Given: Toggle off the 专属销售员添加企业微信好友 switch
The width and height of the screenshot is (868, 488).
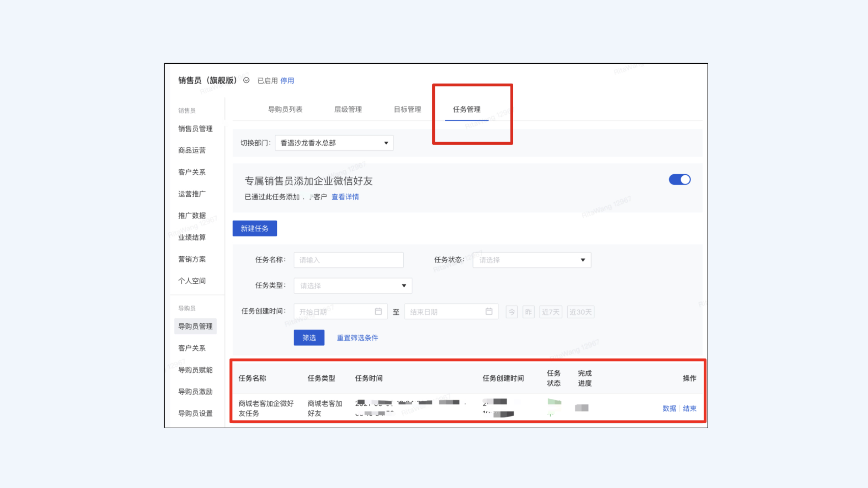Looking at the screenshot, I should click(x=679, y=180).
